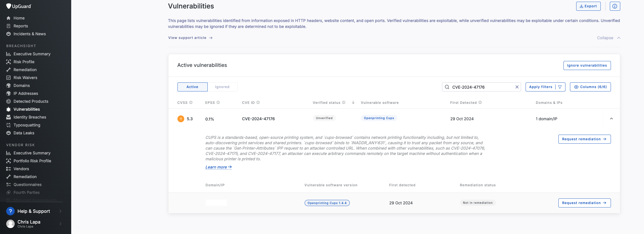Collapse the page description
Viewport: 644px width, 234px height.
609,38
